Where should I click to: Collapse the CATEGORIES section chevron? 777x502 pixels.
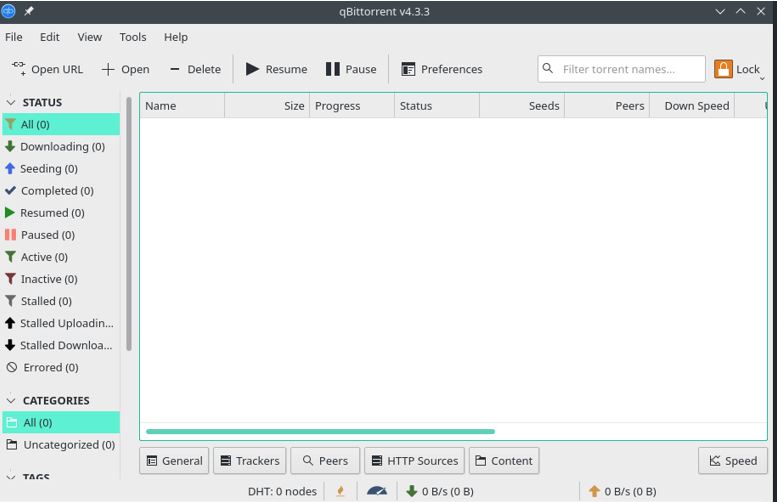[x=11, y=400]
